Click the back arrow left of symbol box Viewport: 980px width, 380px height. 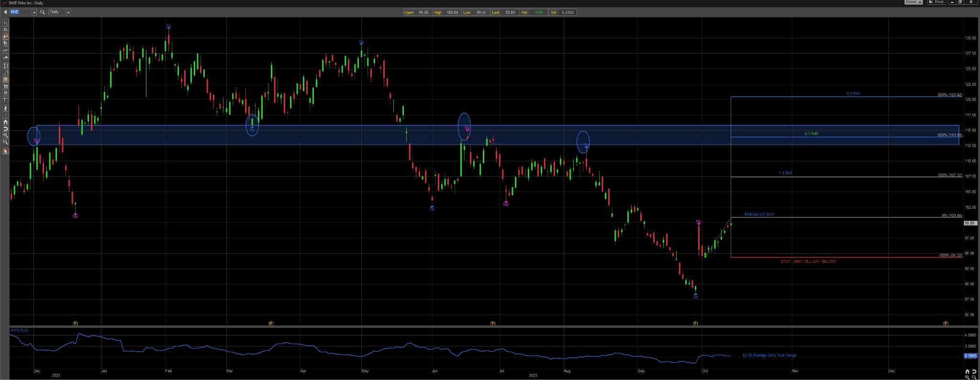(x=5, y=12)
